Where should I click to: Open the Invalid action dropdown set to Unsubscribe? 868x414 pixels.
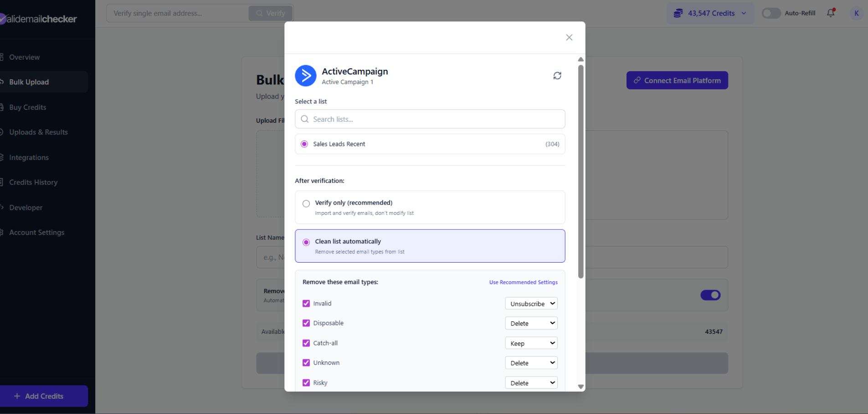click(531, 303)
